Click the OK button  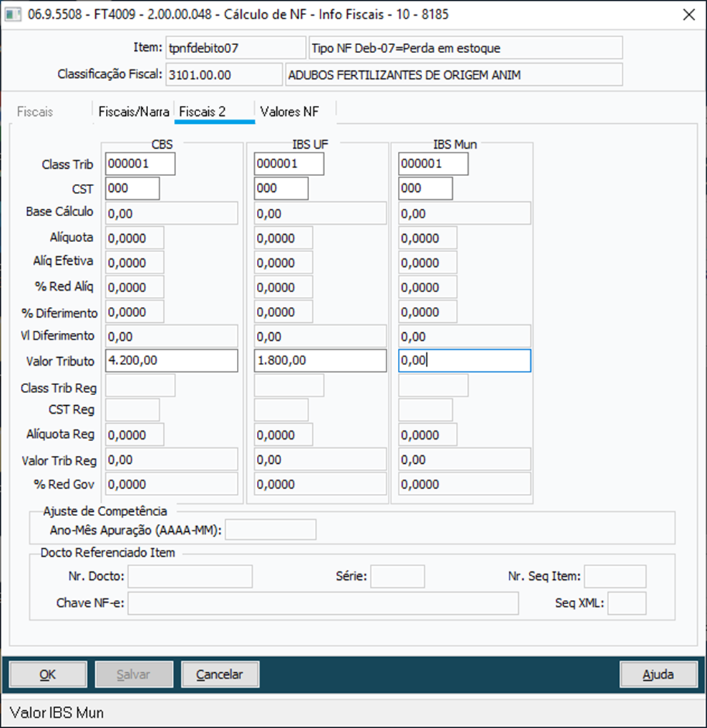point(48,674)
